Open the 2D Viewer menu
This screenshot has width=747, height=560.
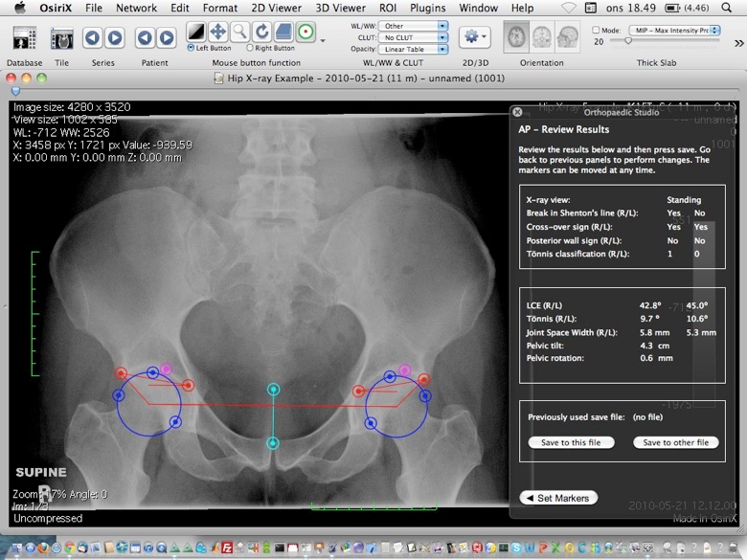tap(277, 8)
